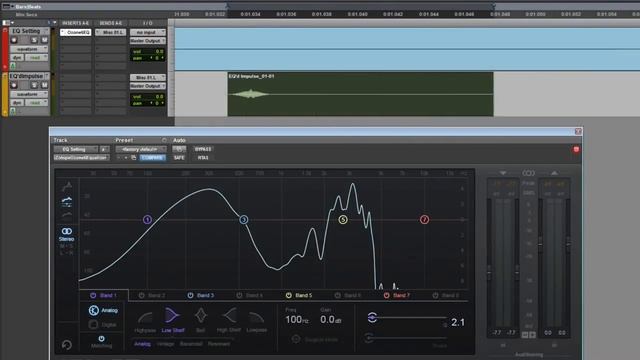Toggle Band 6 power button
This screenshot has height=360, width=640.
coord(338,295)
